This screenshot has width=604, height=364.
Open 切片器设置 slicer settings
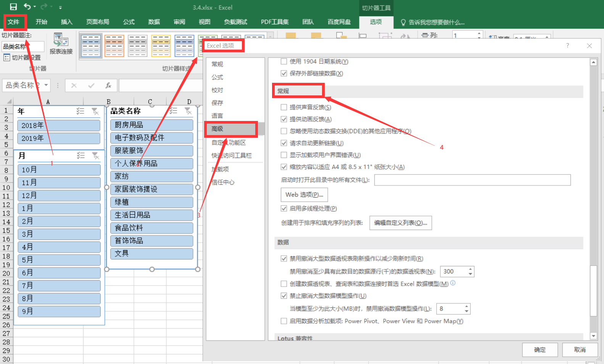coord(22,58)
